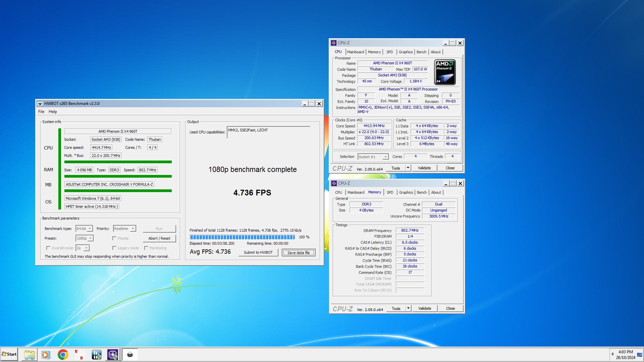Click Tools button in upper CPU-Z window
Image resolution: width=644 pixels, height=362 pixels.
point(396,168)
